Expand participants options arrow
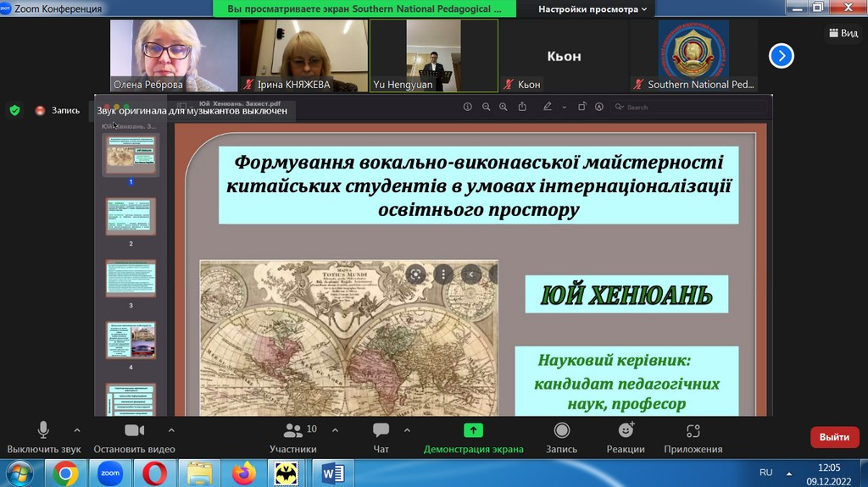The width and height of the screenshot is (868, 487). click(335, 430)
